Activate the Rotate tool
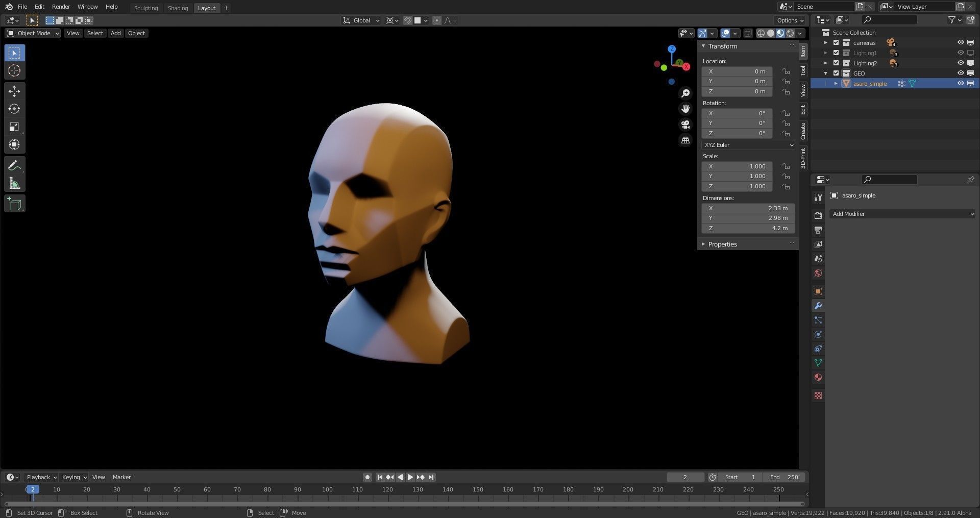 (x=14, y=109)
